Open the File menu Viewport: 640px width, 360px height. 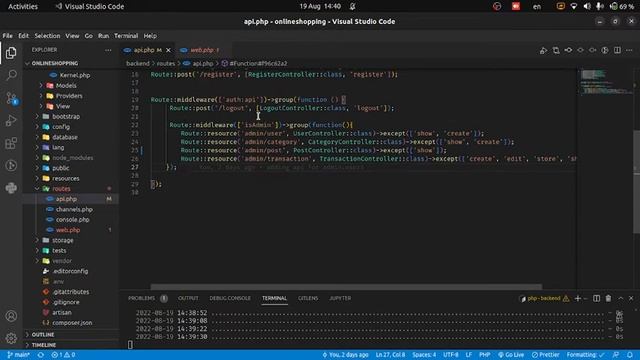[x=7, y=36]
